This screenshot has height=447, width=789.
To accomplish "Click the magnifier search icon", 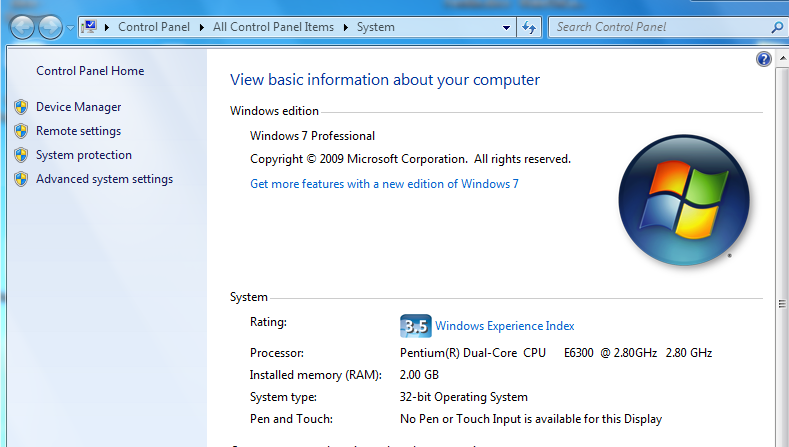I will (778, 27).
